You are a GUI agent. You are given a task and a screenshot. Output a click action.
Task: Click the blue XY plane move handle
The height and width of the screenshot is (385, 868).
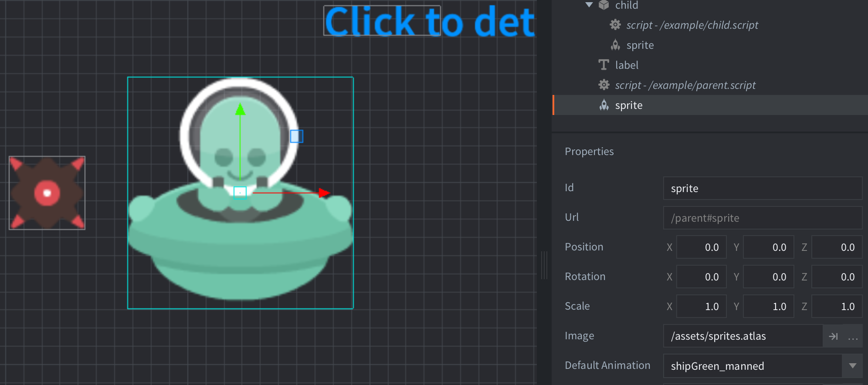point(297,136)
